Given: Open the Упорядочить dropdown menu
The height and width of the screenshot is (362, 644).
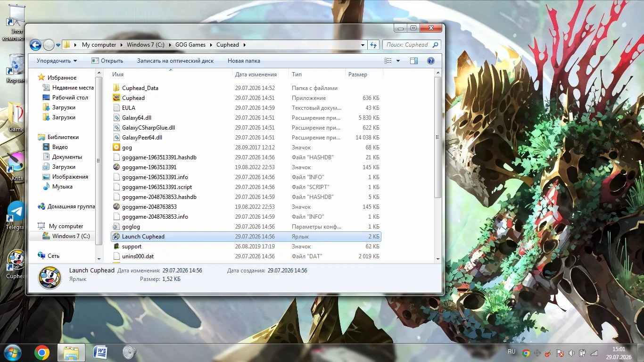Looking at the screenshot, I should [x=57, y=61].
